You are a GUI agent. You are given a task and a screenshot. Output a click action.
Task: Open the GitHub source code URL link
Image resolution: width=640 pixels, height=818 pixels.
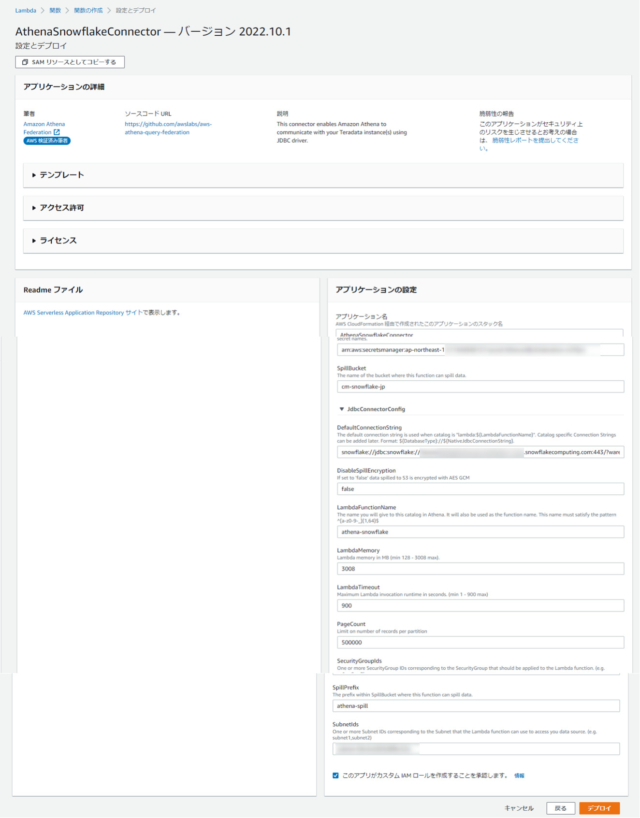pyautogui.click(x=168, y=128)
